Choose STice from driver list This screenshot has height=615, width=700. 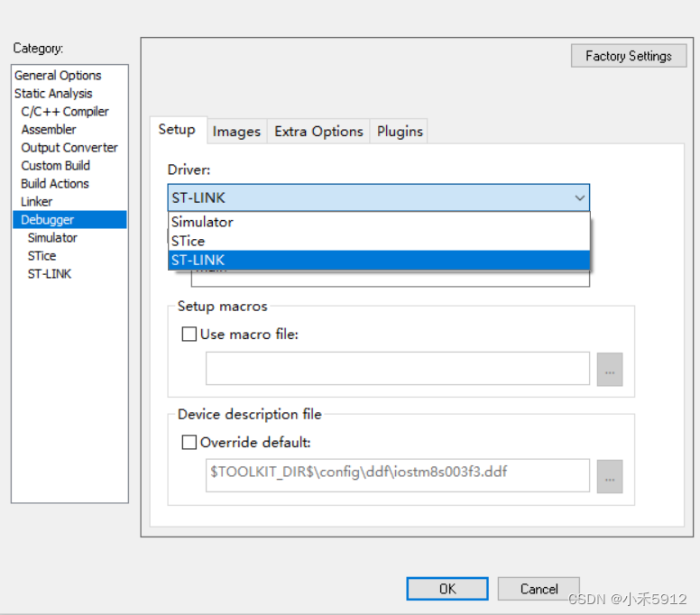tap(379, 241)
